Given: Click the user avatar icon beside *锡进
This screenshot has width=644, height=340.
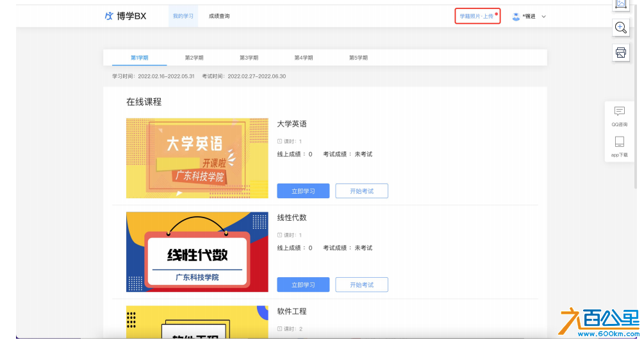Looking at the screenshot, I should (516, 17).
